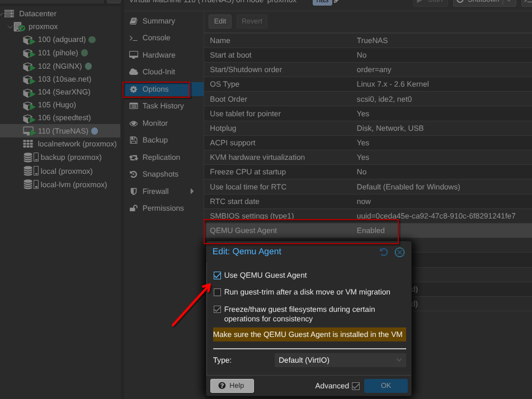Reset the Qemu Agent dialog values
The height and width of the screenshot is (399, 532).
tap(384, 252)
